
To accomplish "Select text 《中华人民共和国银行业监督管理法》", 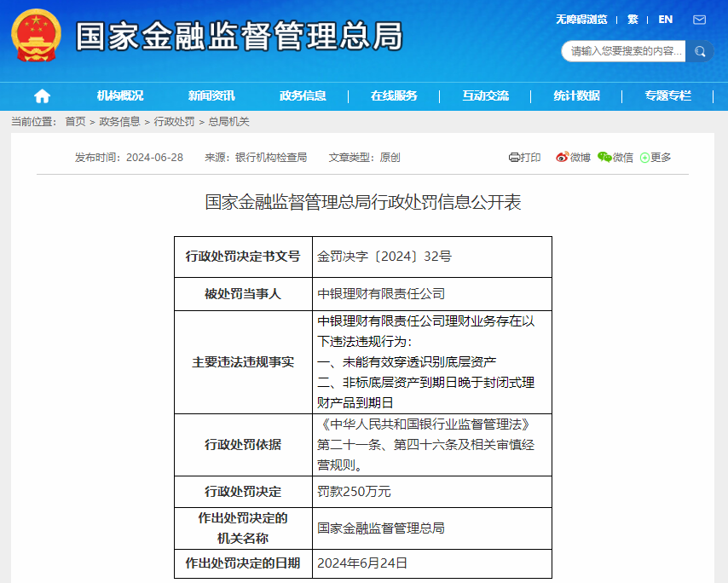I will coord(425,424).
